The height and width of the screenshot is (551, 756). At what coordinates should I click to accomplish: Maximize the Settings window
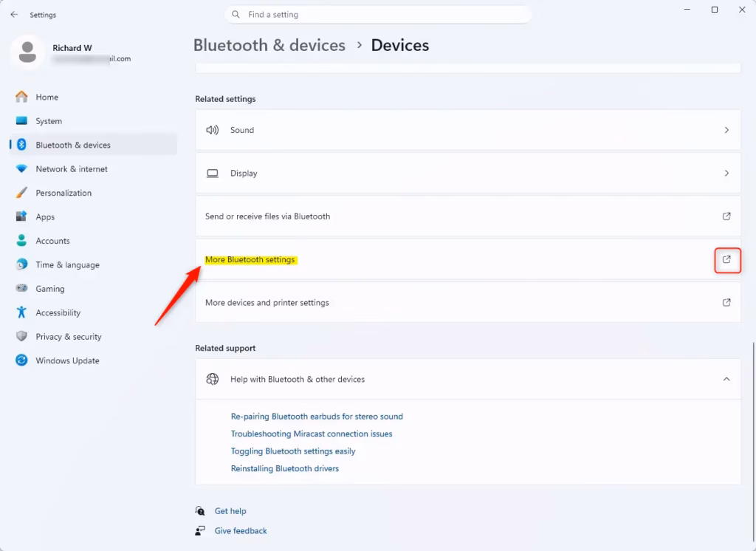click(715, 10)
